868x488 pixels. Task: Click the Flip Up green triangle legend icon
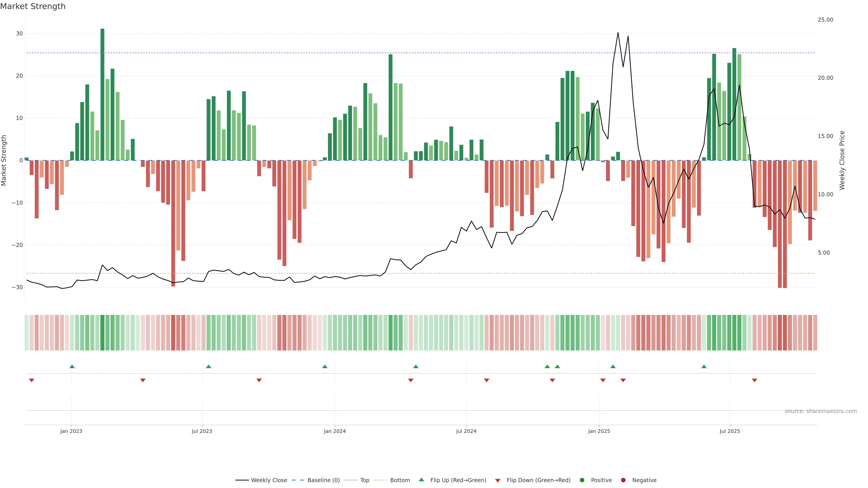point(421,480)
